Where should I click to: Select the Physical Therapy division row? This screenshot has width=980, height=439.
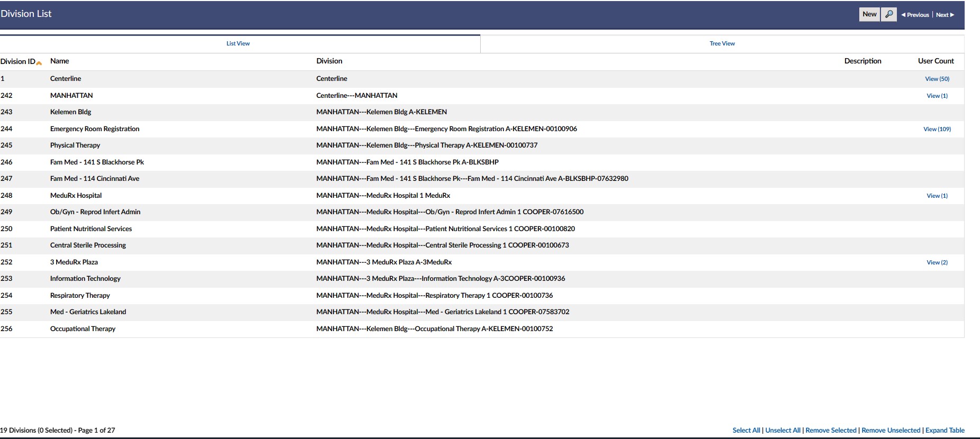pyautogui.click(x=75, y=145)
